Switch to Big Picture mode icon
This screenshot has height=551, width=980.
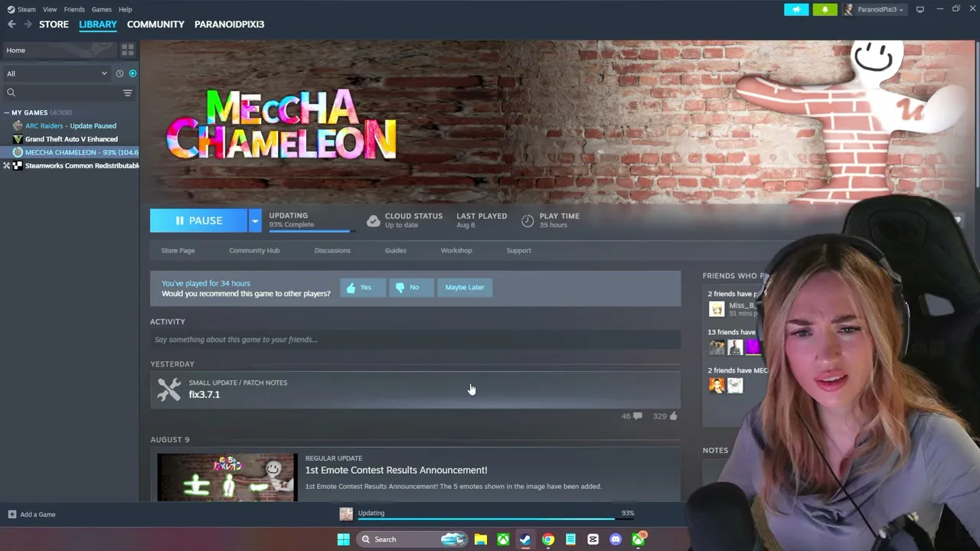(x=920, y=9)
